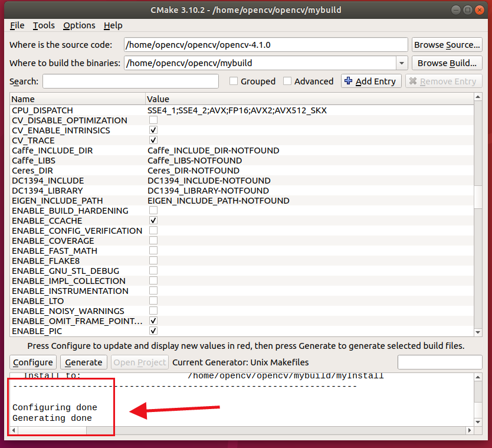Screen dimensions: 492x448
Task: Uncheck CV_ENABLE_INTRINSICS option
Action: 153,130
